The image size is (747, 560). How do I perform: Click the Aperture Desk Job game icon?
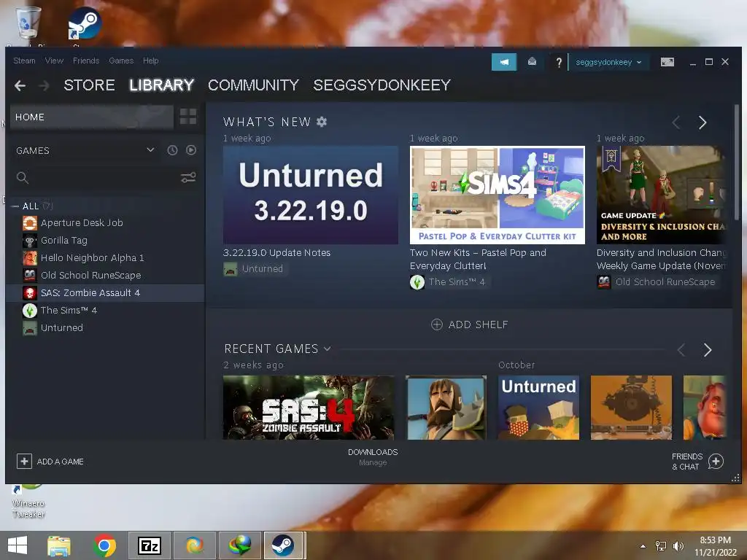click(29, 223)
